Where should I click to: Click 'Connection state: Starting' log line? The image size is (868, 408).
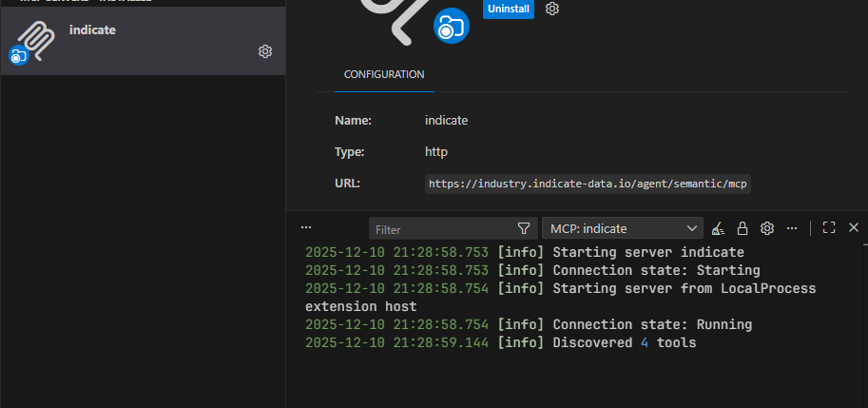532,271
